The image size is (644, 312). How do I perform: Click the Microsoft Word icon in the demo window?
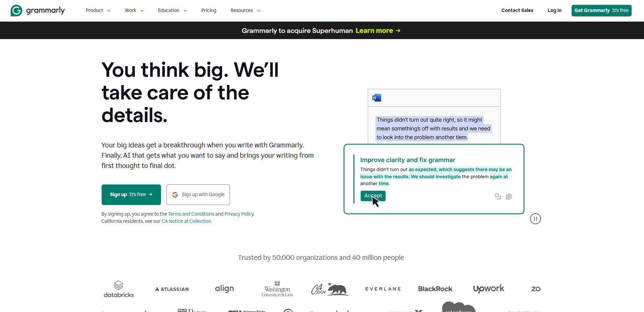click(377, 98)
